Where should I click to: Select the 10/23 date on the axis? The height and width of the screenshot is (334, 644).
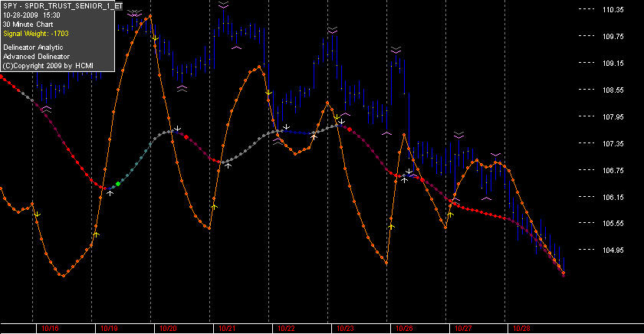[346, 329]
